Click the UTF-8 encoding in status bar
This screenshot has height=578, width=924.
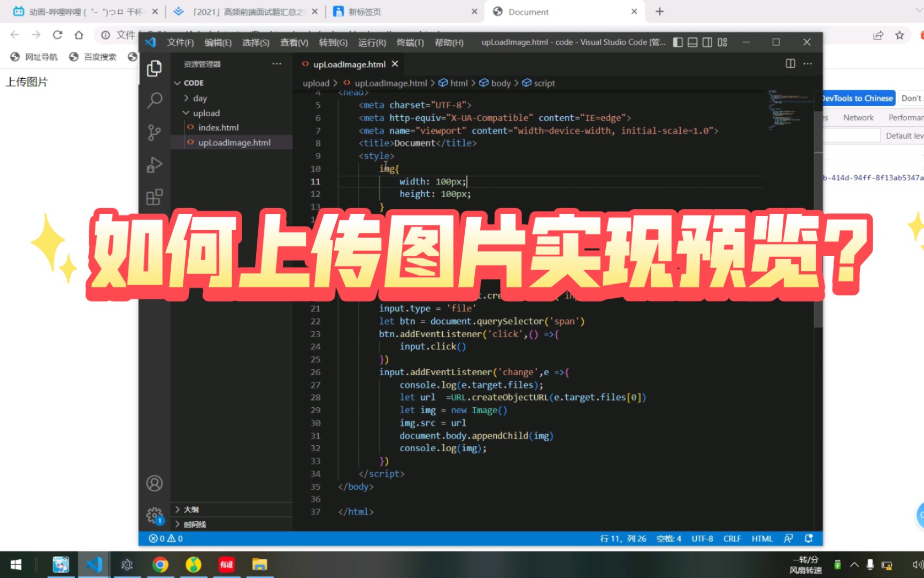(702, 538)
